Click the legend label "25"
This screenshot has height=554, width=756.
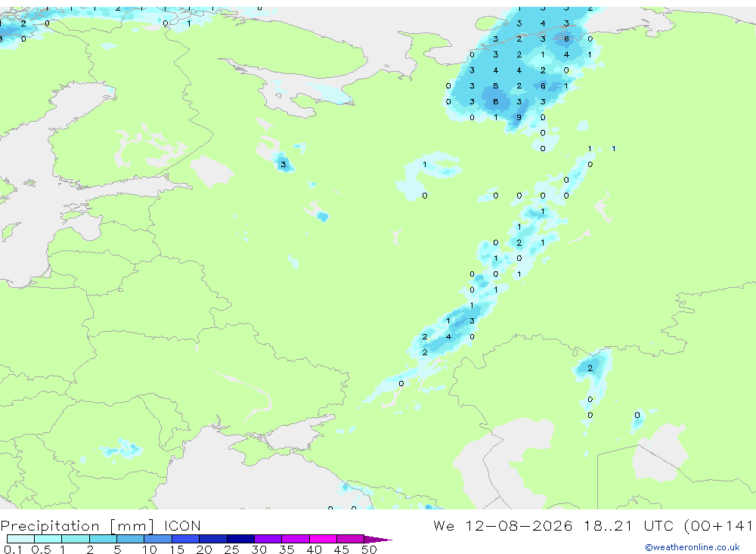(231, 549)
